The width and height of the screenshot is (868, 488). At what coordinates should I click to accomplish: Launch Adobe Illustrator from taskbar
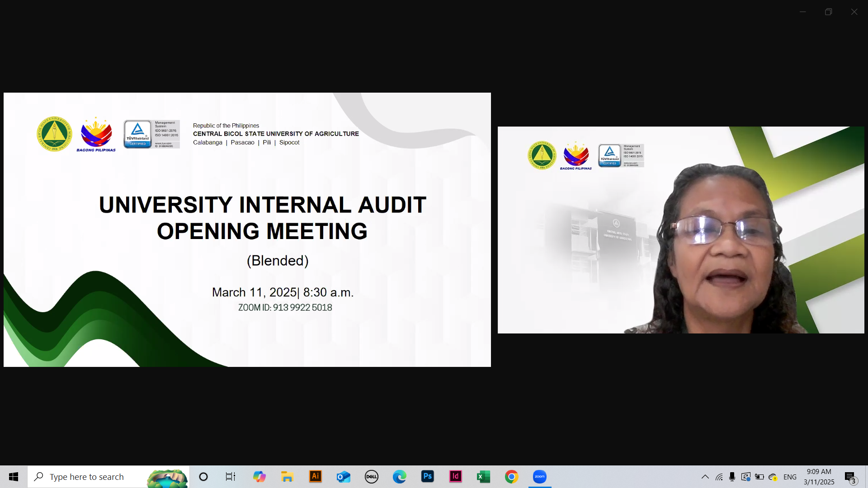pos(316,477)
